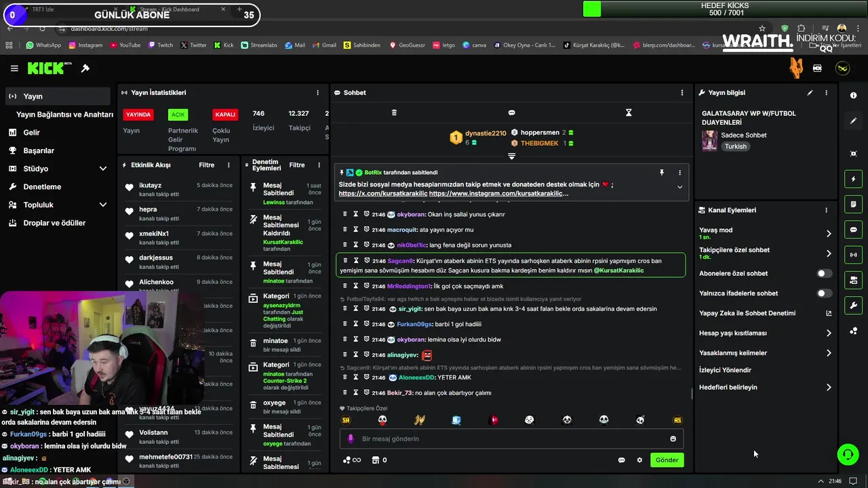Open Streamlabs bookmark in browser bar
This screenshot has width=868, height=488.
tap(258, 45)
